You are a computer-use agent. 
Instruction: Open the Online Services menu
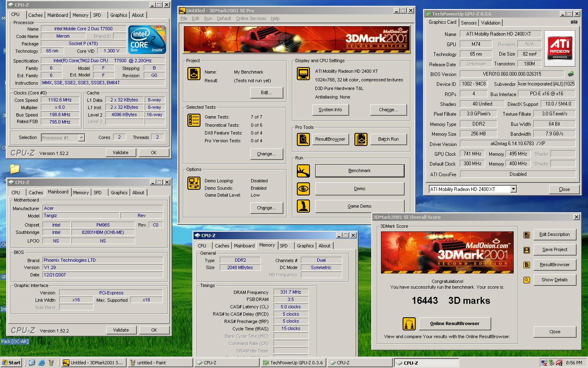point(251,18)
